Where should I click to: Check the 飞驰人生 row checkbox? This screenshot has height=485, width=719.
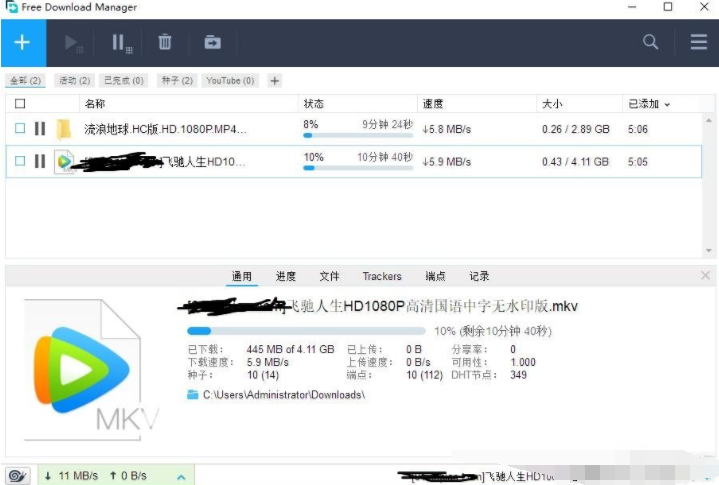tap(20, 160)
